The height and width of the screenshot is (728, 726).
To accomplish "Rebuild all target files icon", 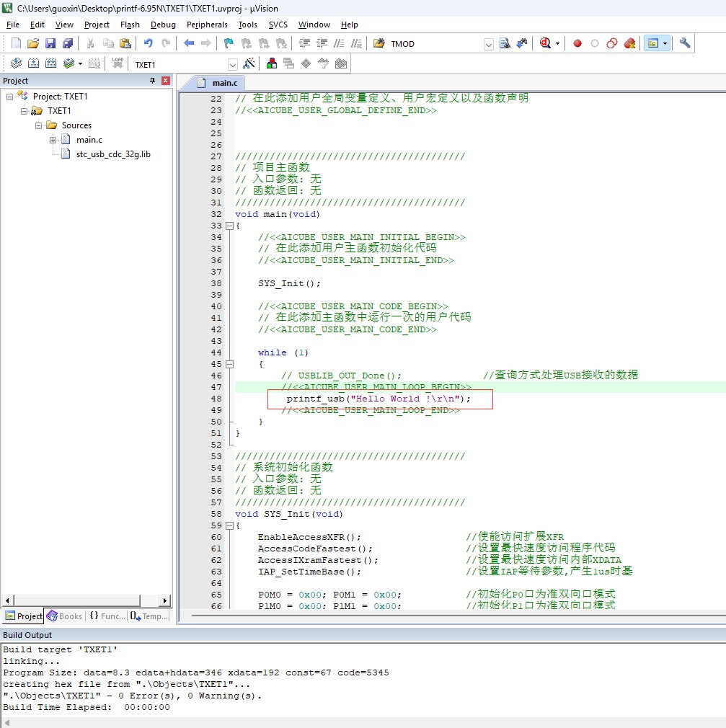I will tap(50, 63).
